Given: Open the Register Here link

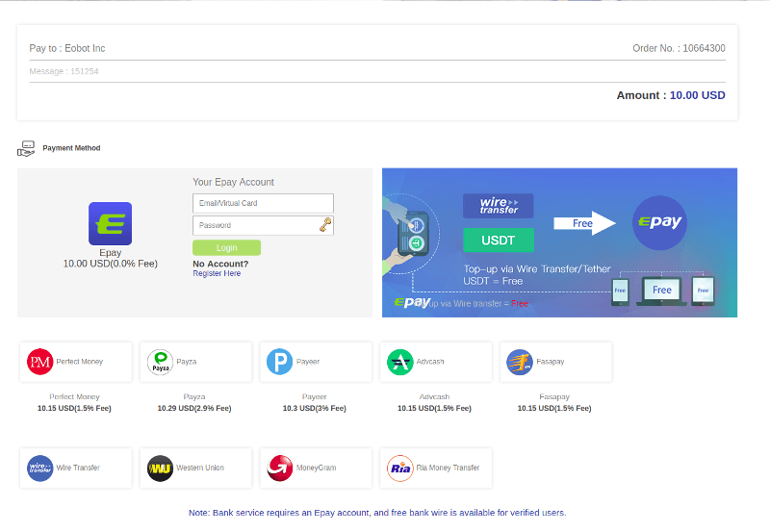Looking at the screenshot, I should click(x=217, y=273).
